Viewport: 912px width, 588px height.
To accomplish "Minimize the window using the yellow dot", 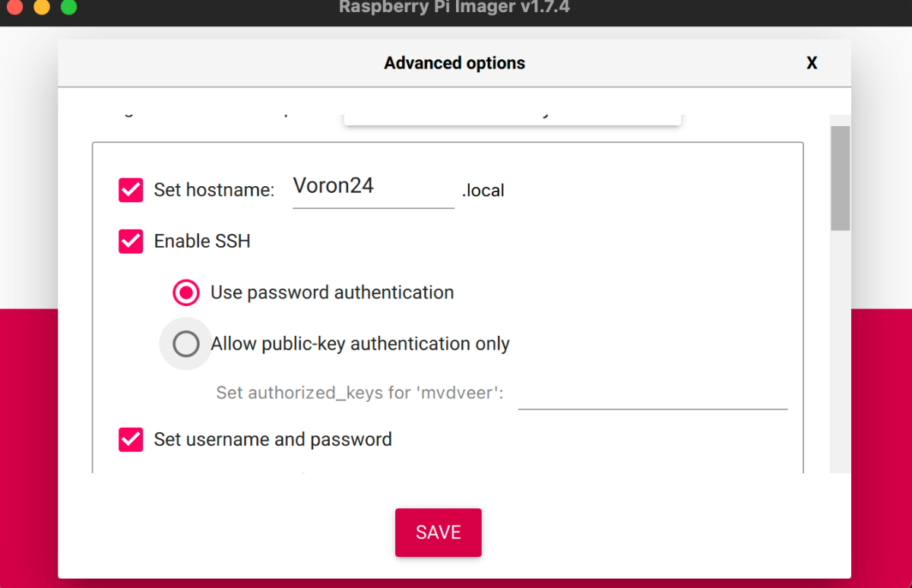I will (43, 7).
